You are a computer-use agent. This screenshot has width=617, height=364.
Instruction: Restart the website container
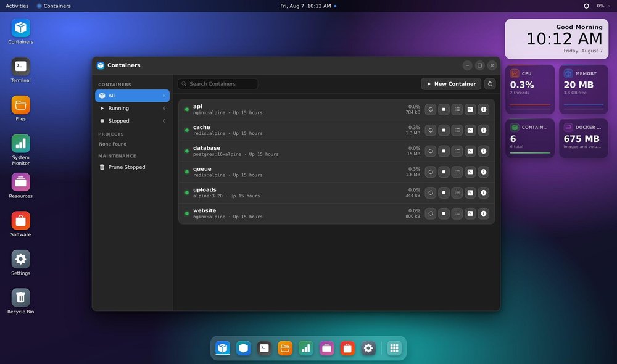pos(431,213)
